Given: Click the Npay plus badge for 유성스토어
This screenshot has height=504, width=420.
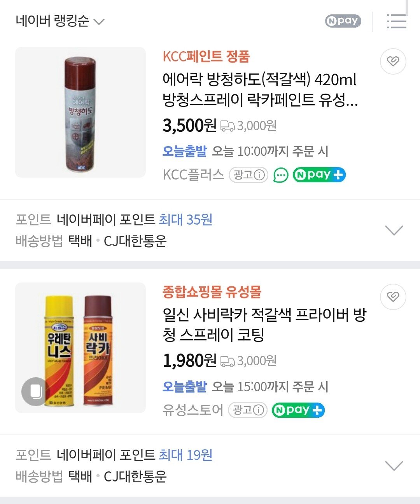Looking at the screenshot, I should 298,410.
